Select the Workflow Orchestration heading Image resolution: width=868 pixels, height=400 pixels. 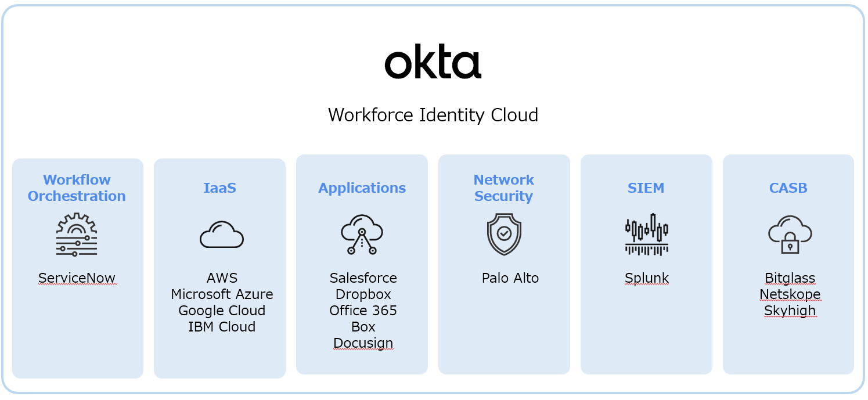tap(77, 188)
